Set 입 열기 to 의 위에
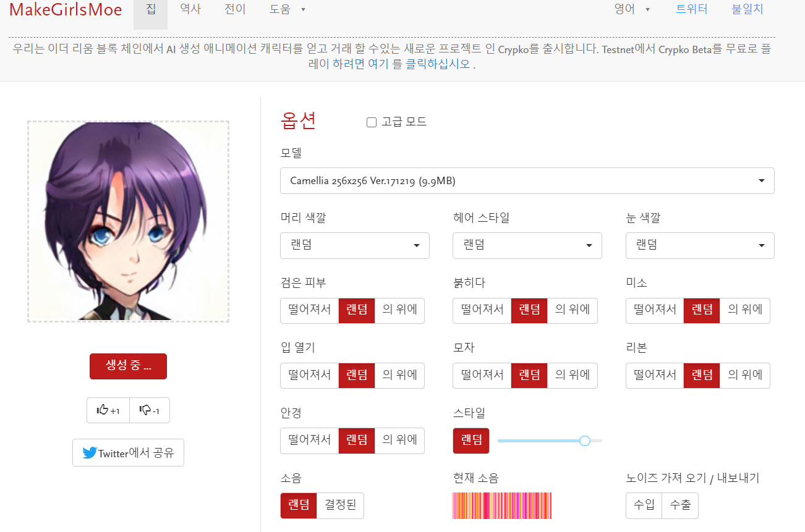Screen dimensions: 805x532 coord(399,375)
